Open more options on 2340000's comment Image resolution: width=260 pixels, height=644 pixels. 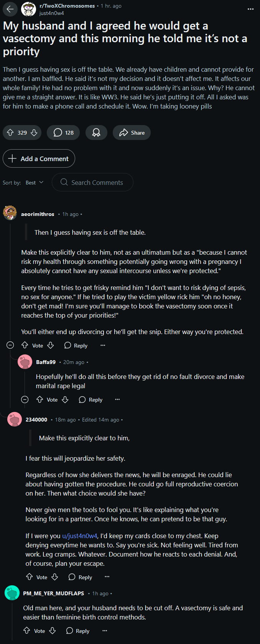point(107,577)
